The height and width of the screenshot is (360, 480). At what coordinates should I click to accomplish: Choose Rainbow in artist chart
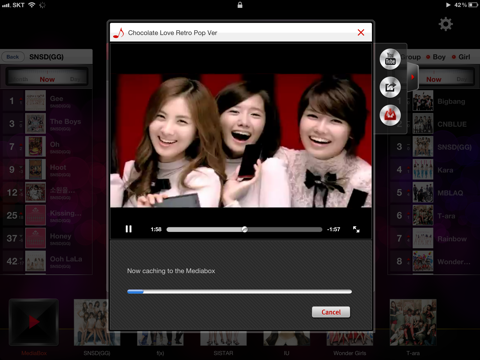point(433,238)
